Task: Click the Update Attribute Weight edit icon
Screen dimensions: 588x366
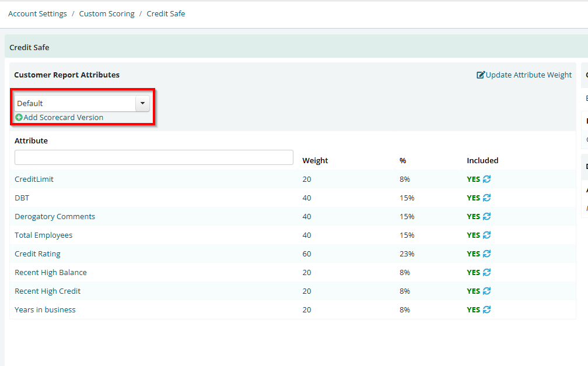Action: click(x=481, y=75)
